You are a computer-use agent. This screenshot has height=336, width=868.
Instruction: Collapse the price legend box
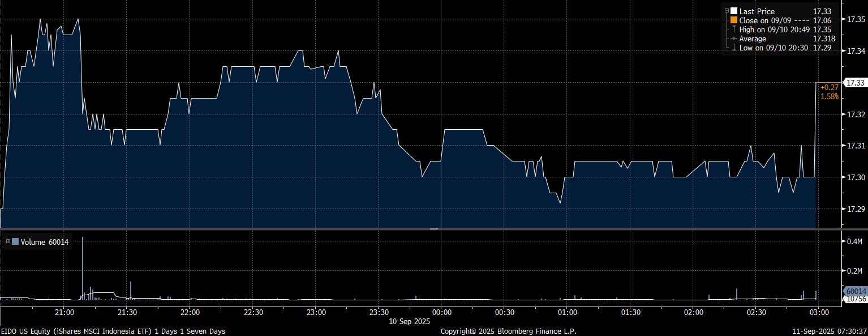coord(727,11)
